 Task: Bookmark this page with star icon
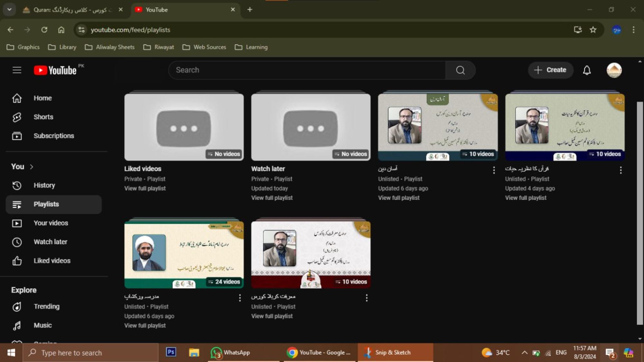point(593,30)
